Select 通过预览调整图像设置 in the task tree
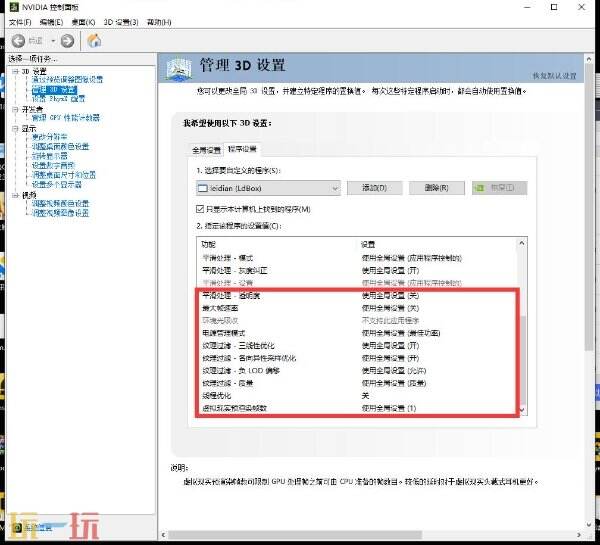This screenshot has height=545, width=600. [67, 80]
